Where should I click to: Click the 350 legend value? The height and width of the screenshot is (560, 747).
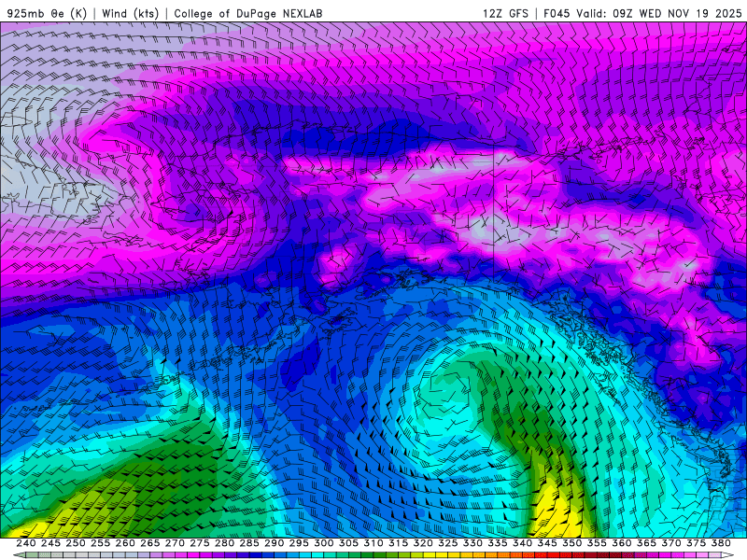coord(571,543)
